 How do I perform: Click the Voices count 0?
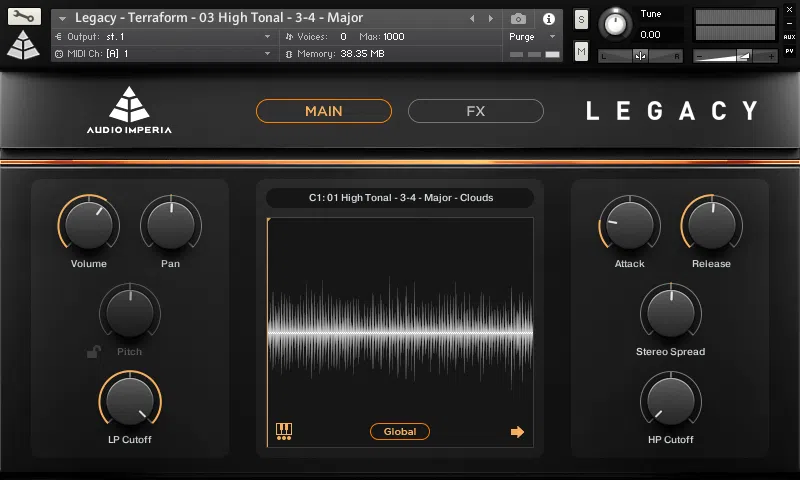[x=343, y=37]
